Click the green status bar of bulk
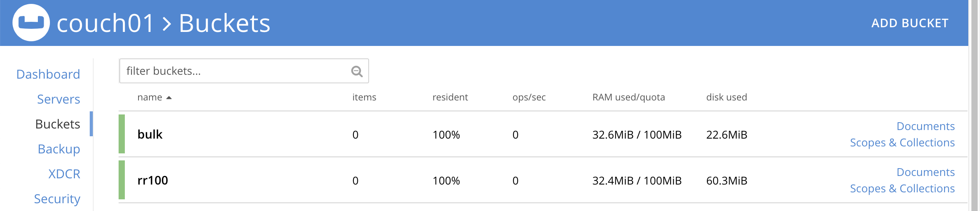Screen dimensions: 980x211 tap(122, 134)
